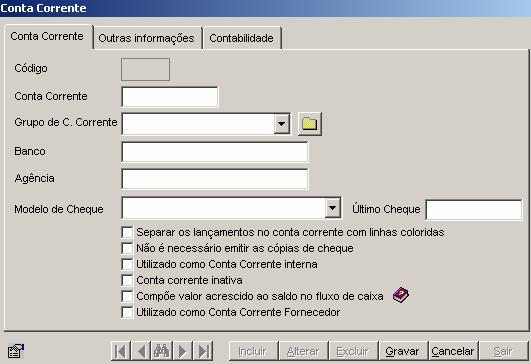The width and height of the screenshot is (531, 364).
Task: Click the Alterar button
Action: pyautogui.click(x=303, y=351)
